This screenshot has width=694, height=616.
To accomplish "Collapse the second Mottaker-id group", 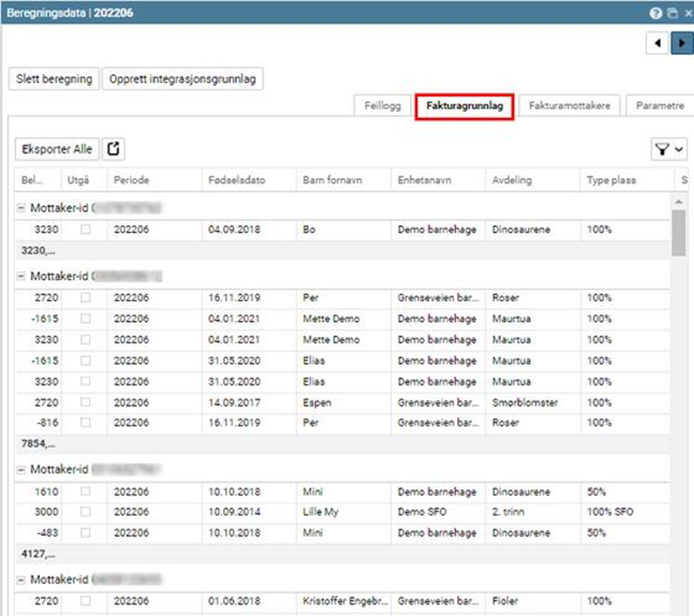I will tap(21, 277).
